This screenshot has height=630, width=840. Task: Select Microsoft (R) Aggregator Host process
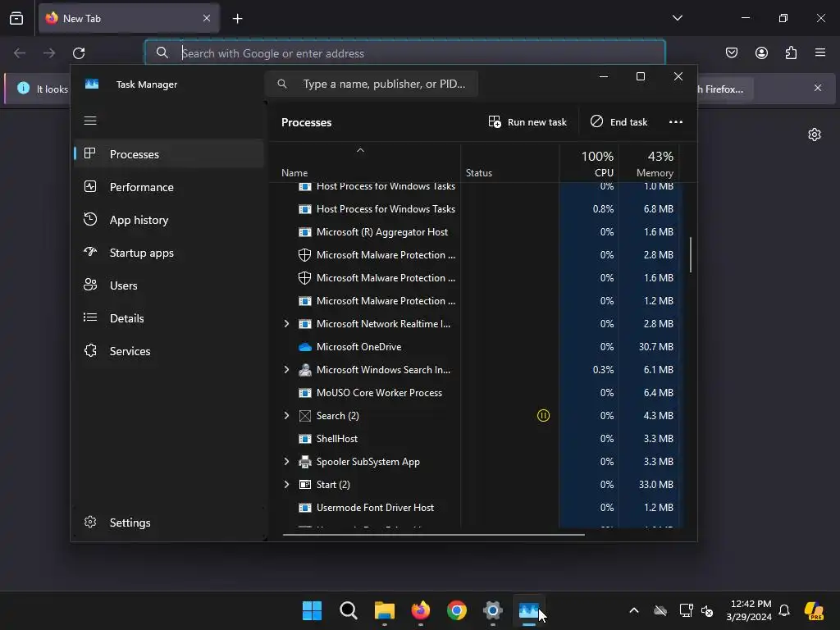pos(474,232)
